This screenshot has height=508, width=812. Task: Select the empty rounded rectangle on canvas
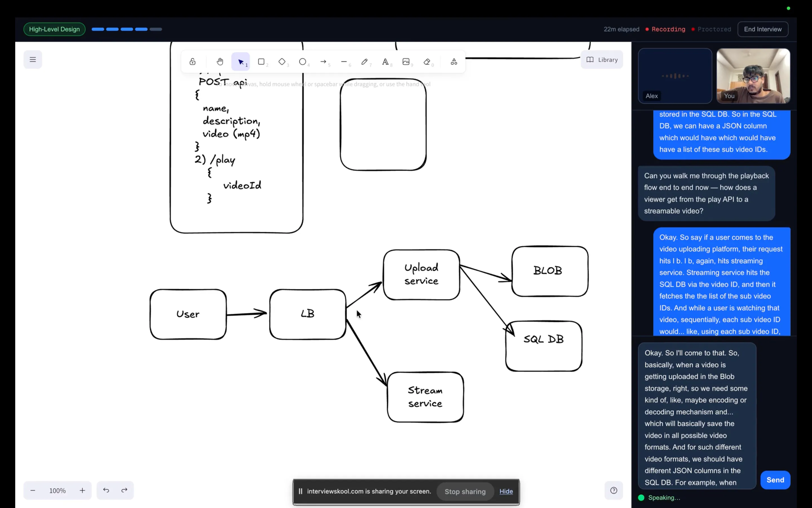click(x=383, y=125)
